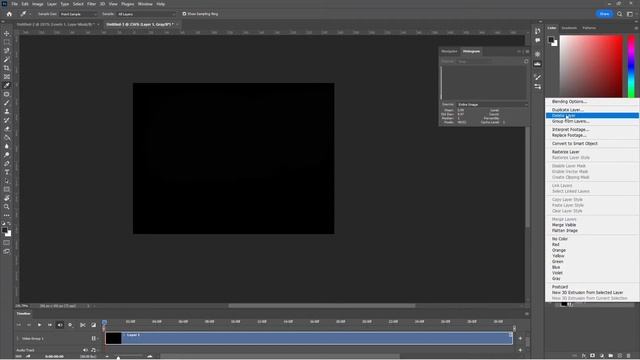Screen dimensions: 640x360
Task: Click the Layer 1 timeline clip thumbnail
Action: (x=114, y=338)
